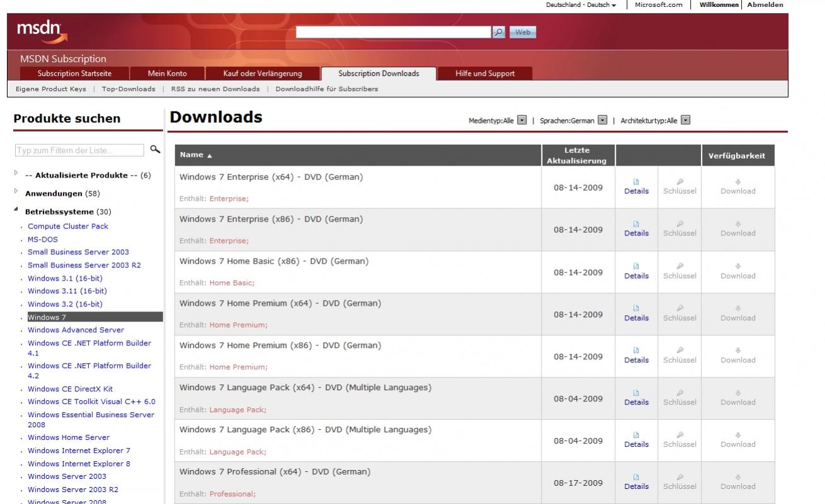Click Download for Windows 7 Home Premium (x64)

tap(737, 314)
